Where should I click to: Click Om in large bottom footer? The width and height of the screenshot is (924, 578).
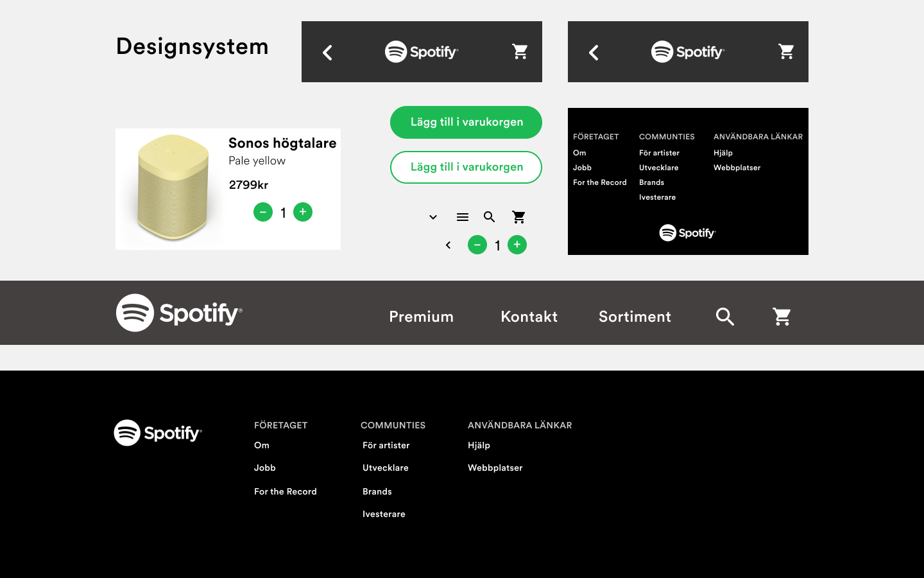(x=262, y=445)
